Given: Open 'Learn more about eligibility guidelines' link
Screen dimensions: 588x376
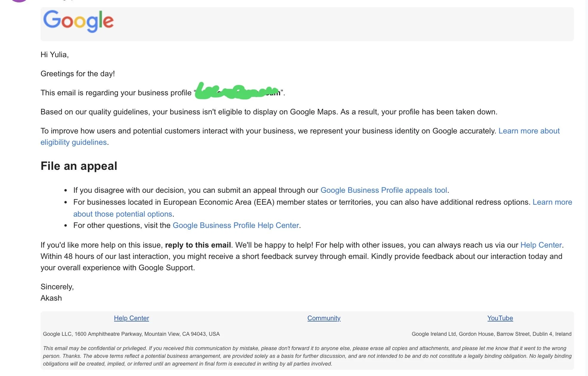Looking at the screenshot, I should pos(529,131).
